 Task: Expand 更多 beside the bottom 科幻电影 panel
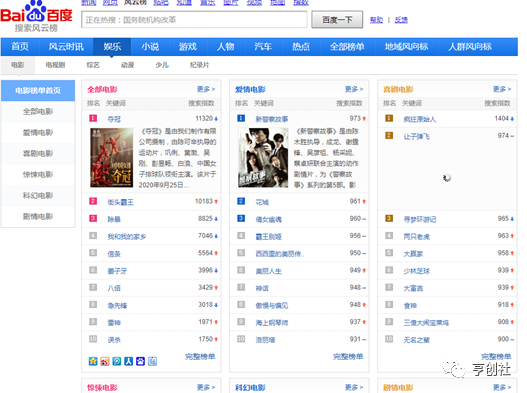(354, 387)
